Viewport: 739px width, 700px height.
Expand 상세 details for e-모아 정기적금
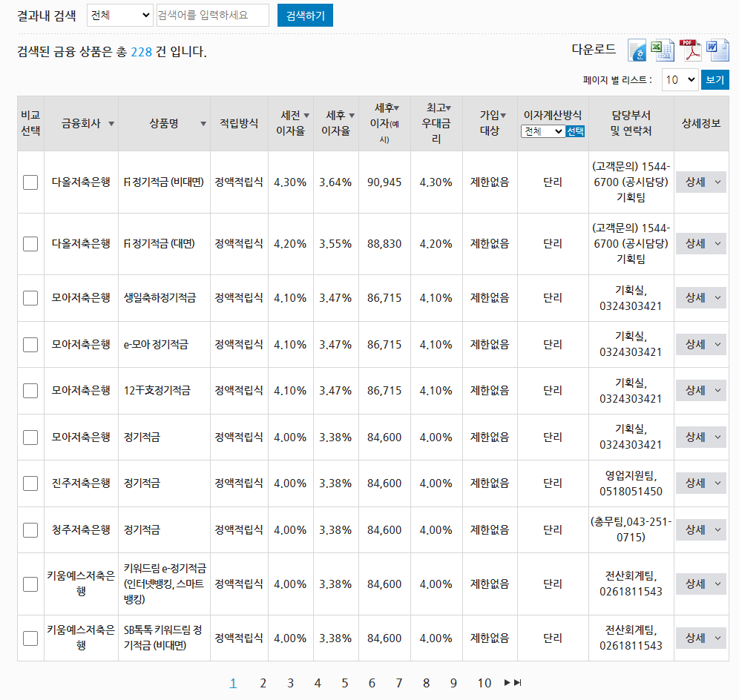[x=701, y=345]
